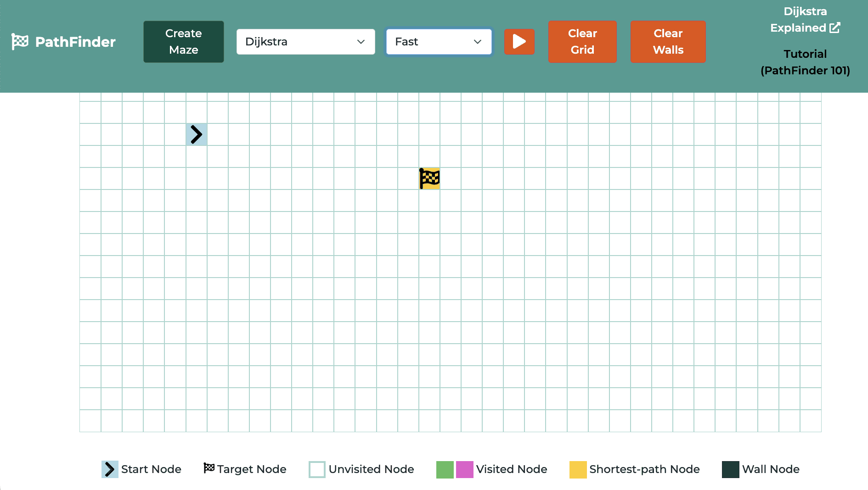Click the Target Node legend label
The width and height of the screenshot is (868, 490).
pyautogui.click(x=252, y=469)
